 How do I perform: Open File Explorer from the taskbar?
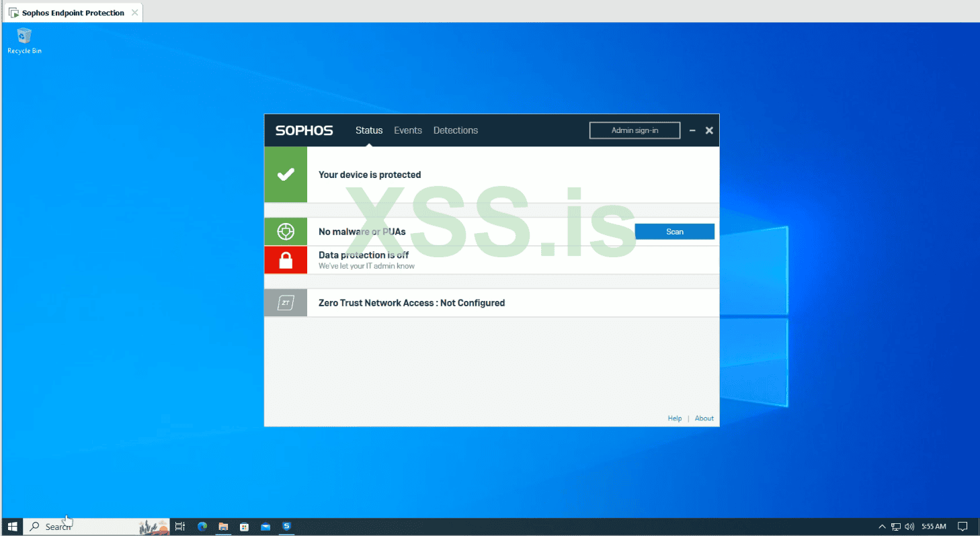223,527
